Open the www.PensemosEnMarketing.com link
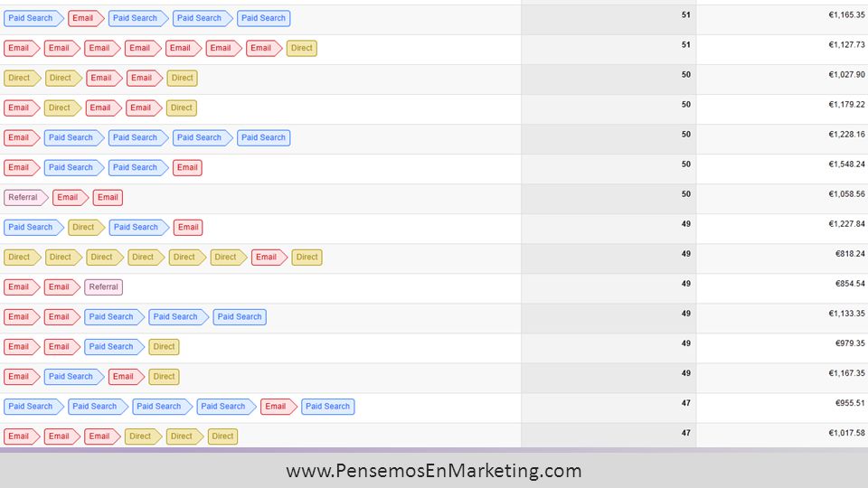Viewport: 868px width, 488px height. click(434, 471)
